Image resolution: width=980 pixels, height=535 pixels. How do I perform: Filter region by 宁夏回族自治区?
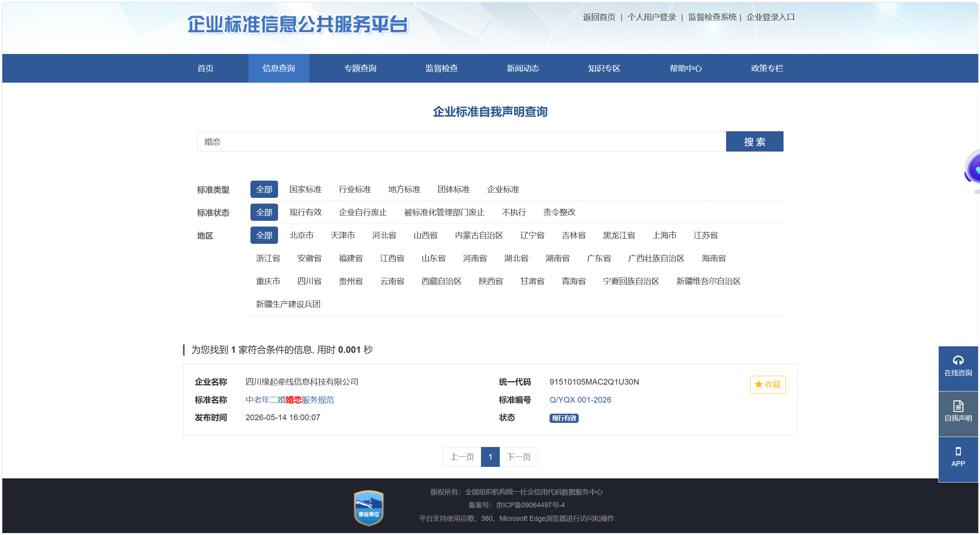[631, 281]
